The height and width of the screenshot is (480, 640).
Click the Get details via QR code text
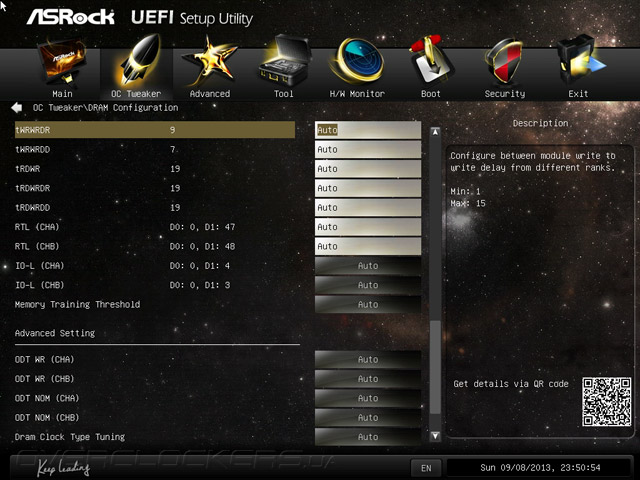point(511,384)
